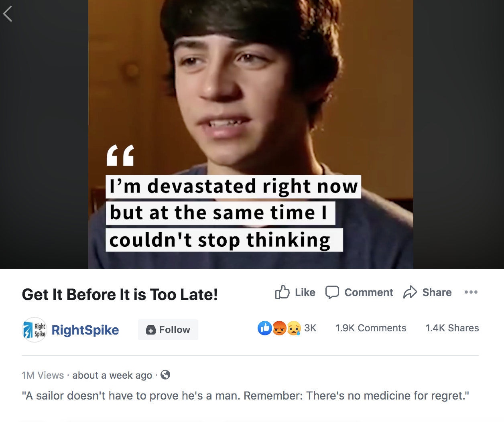
Task: Click the video title 'Get It Before It is Too Late!'
Action: (120, 294)
